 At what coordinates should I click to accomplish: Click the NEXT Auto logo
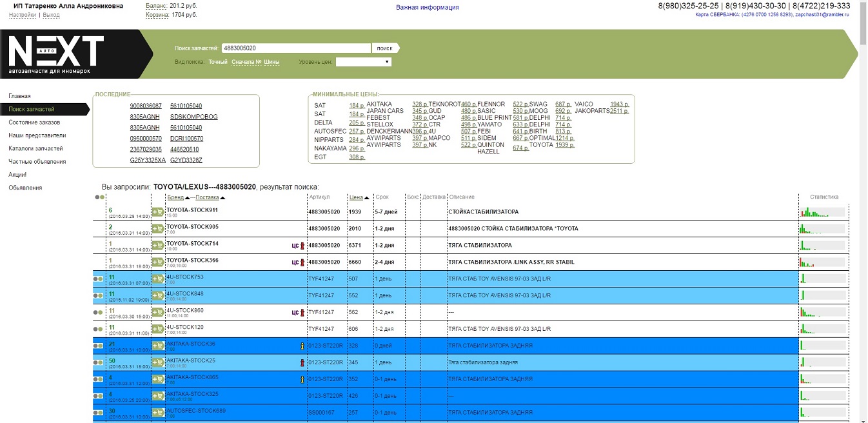[x=56, y=54]
